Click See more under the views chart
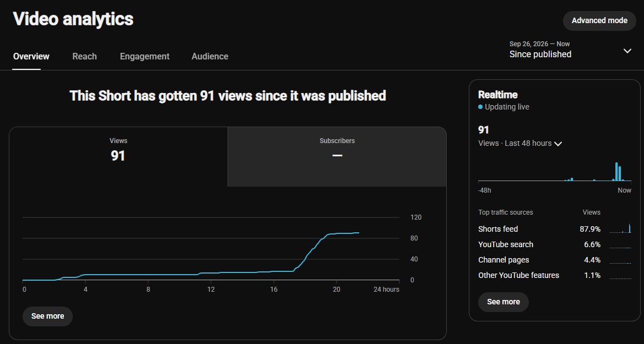 tap(47, 316)
